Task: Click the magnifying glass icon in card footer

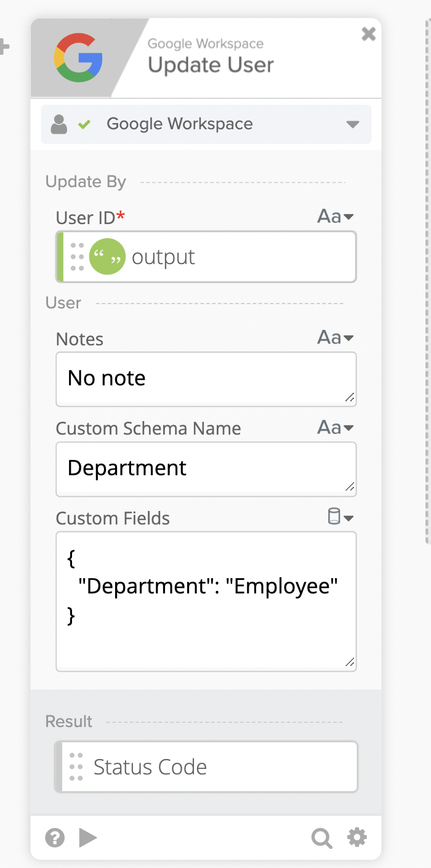Action: pyautogui.click(x=321, y=838)
